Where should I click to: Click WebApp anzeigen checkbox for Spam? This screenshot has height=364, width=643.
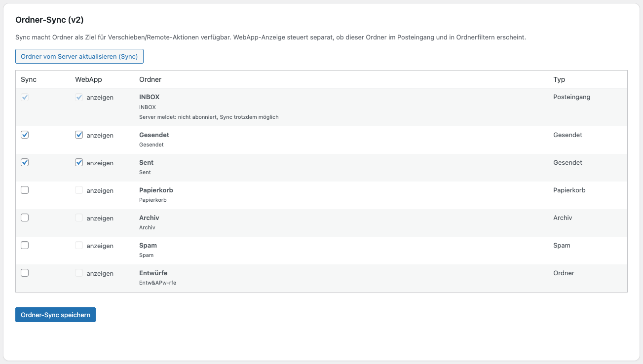(79, 245)
